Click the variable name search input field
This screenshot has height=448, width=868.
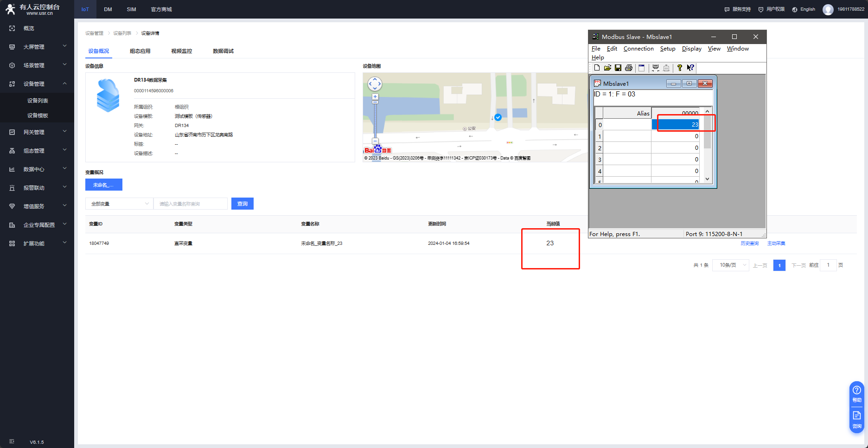pyautogui.click(x=191, y=204)
